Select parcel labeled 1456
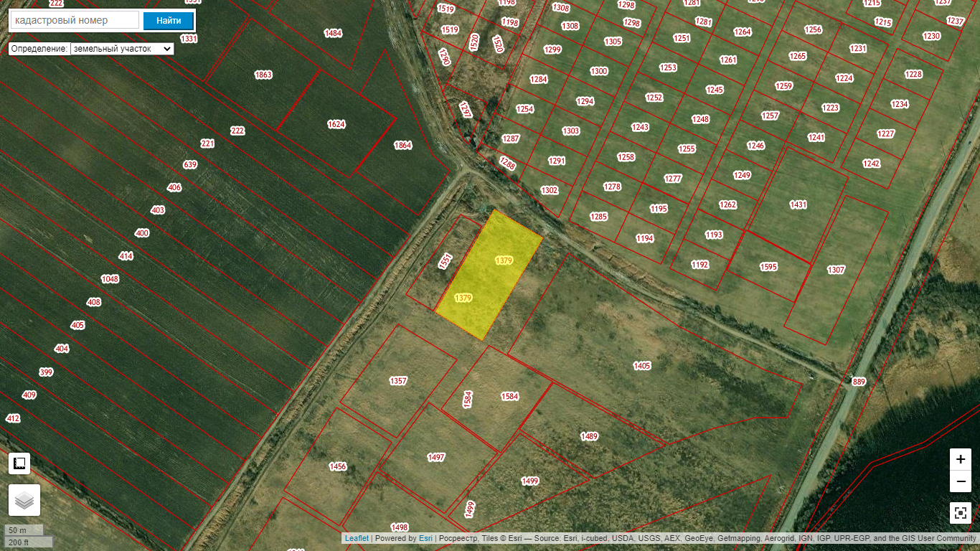This screenshot has height=551, width=980. tap(338, 466)
